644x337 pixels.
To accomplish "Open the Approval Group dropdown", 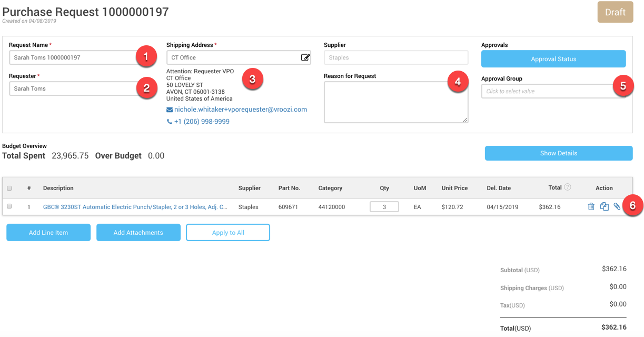I will click(x=548, y=91).
